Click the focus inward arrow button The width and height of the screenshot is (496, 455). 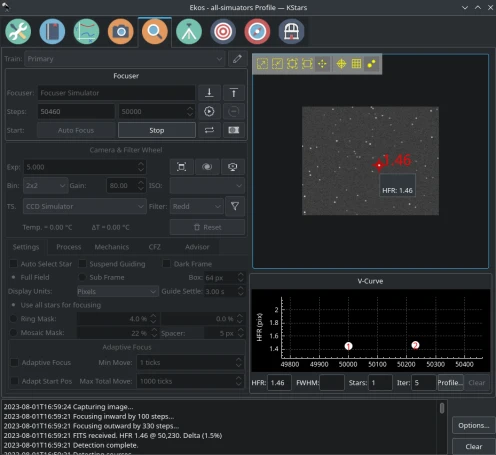(209, 93)
